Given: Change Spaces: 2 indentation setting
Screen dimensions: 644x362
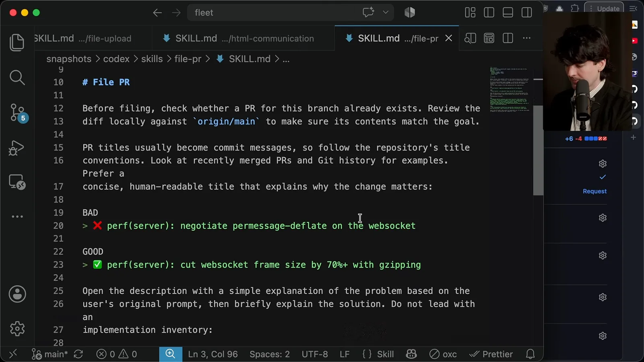Looking at the screenshot, I should point(270,354).
